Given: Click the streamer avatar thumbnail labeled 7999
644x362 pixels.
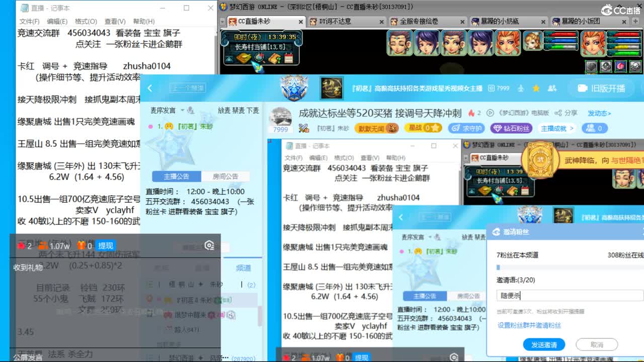Looking at the screenshot, I should pyautogui.click(x=280, y=121).
